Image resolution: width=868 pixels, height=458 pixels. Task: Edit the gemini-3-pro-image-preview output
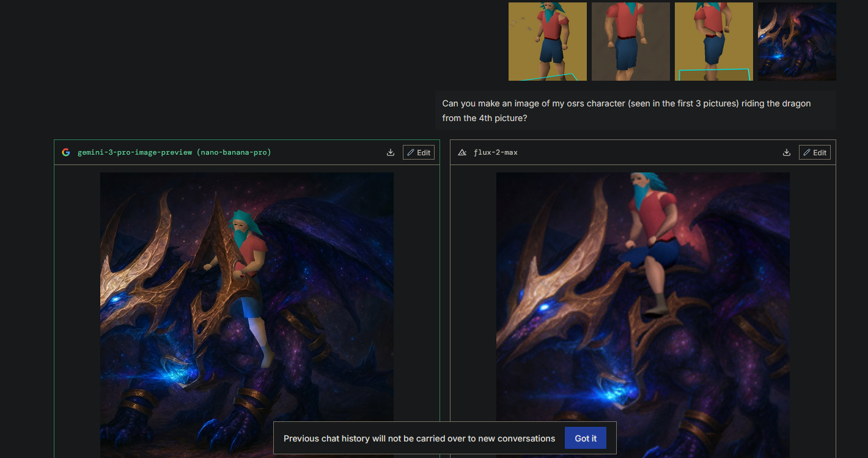point(419,152)
